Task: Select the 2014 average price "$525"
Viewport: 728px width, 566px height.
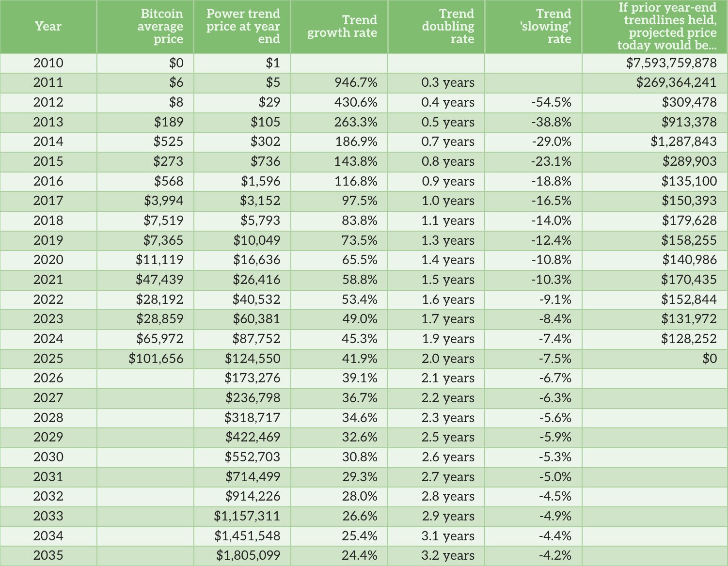Action: point(169,141)
